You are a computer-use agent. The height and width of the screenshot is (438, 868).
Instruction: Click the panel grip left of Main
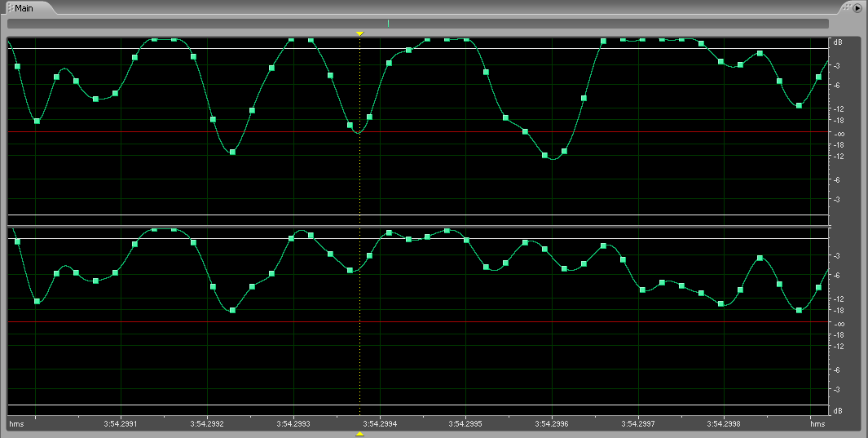pyautogui.click(x=7, y=8)
